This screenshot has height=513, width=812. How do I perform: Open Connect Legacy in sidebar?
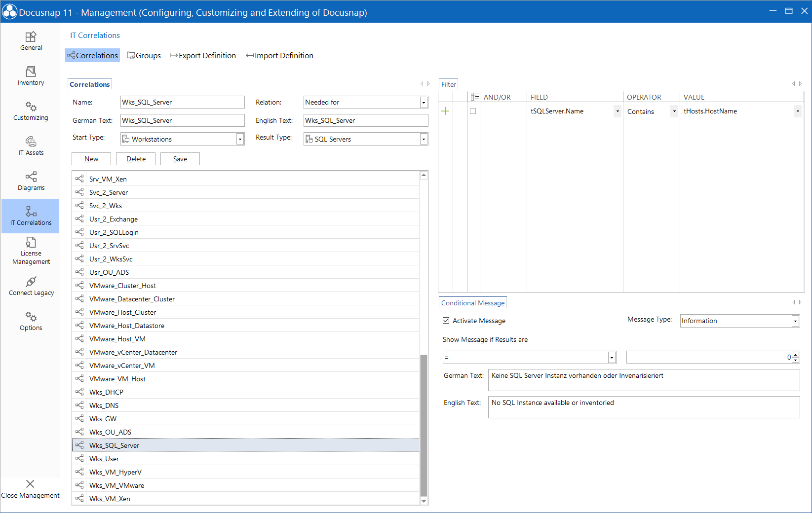31,286
